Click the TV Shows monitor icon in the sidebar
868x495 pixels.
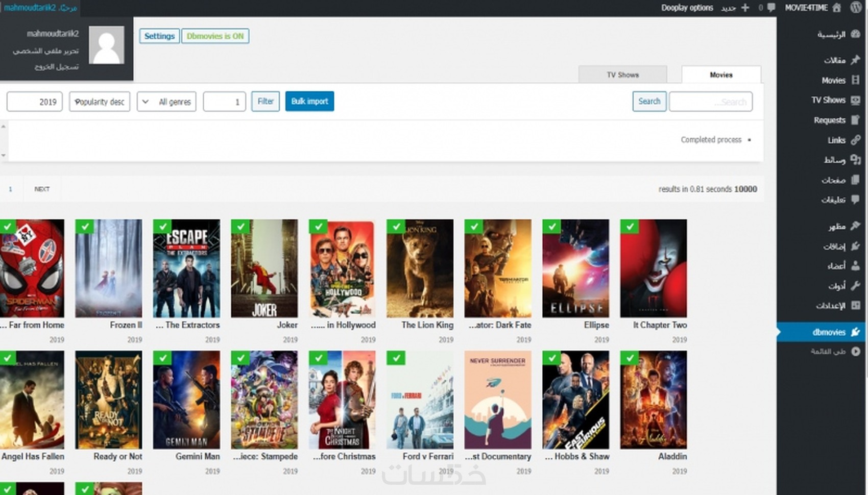856,100
